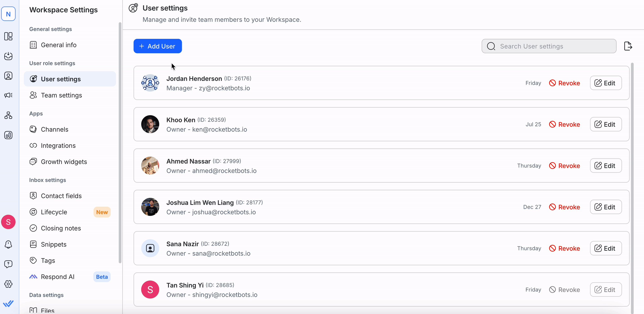The image size is (644, 314).
Task: Open the help question-mark icon
Action: point(9,264)
